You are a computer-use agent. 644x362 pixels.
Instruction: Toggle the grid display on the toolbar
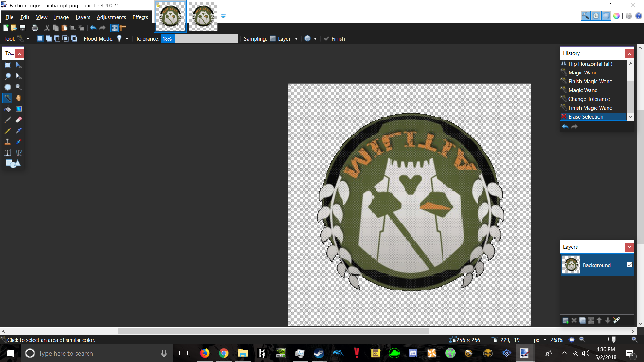(114, 28)
